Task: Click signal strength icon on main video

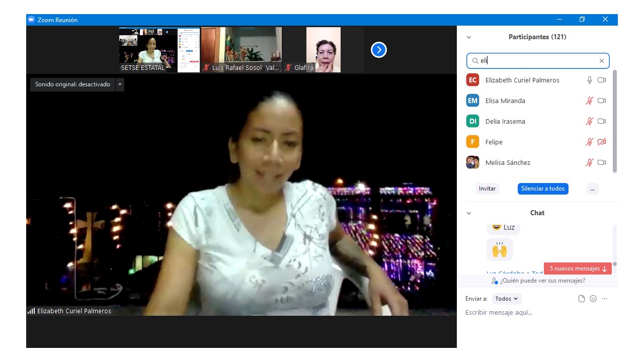Action: point(31,311)
